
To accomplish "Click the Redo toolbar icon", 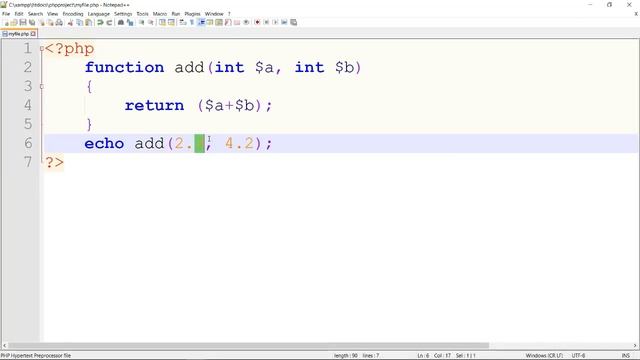I will [x=109, y=22].
